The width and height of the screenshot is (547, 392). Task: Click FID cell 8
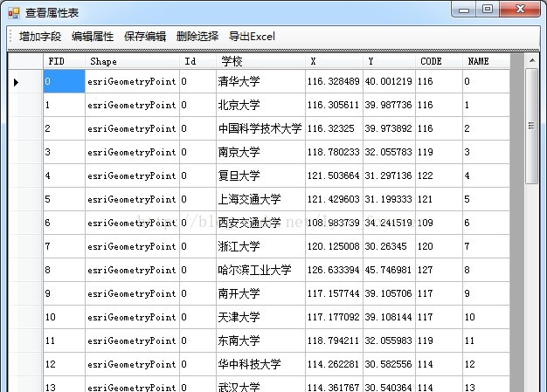pos(64,270)
